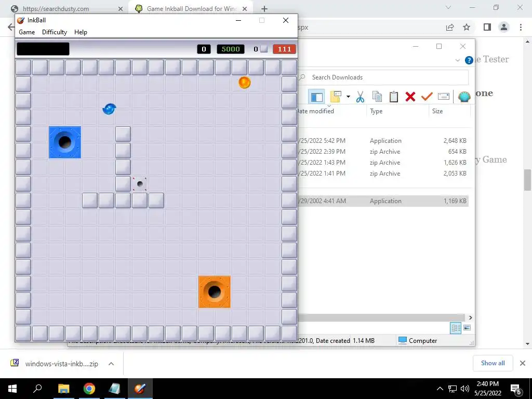The height and width of the screenshot is (399, 532).
Task: Select the 654 KB zip Archive row
Action: 383,152
